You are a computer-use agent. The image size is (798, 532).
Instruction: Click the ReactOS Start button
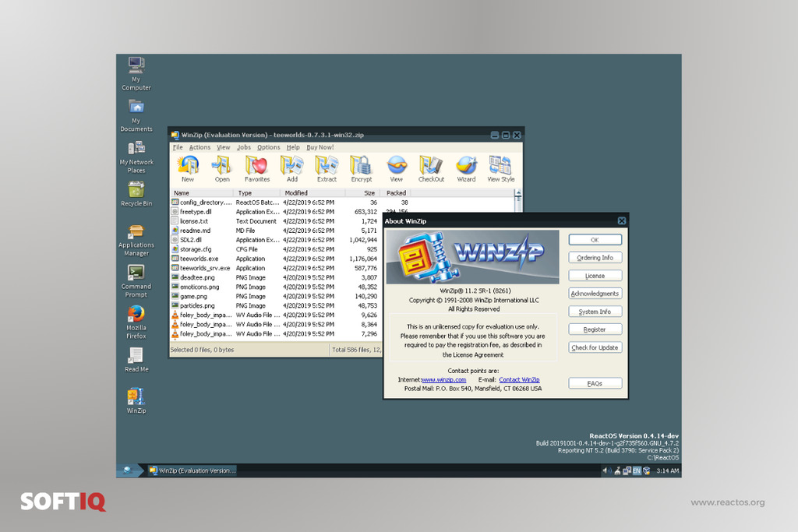pyautogui.click(x=129, y=470)
